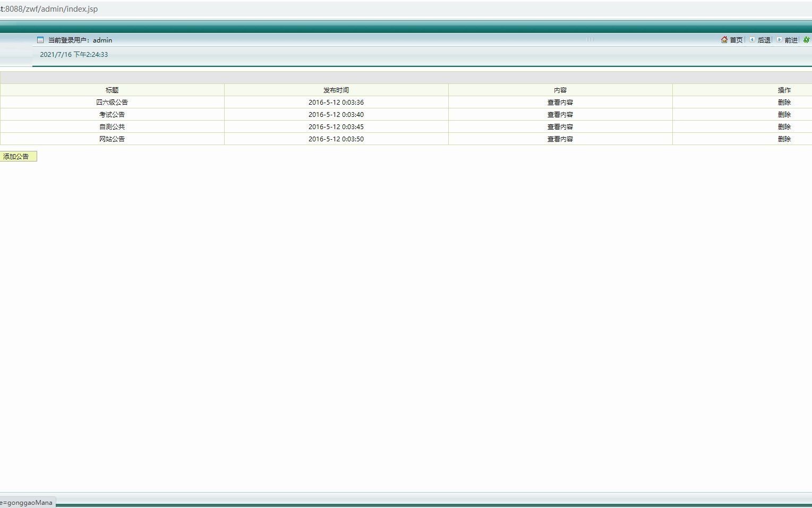Viewport: 812px width, 508px height.
Task: Open 查看内容 for 考试公告
Action: (x=560, y=114)
